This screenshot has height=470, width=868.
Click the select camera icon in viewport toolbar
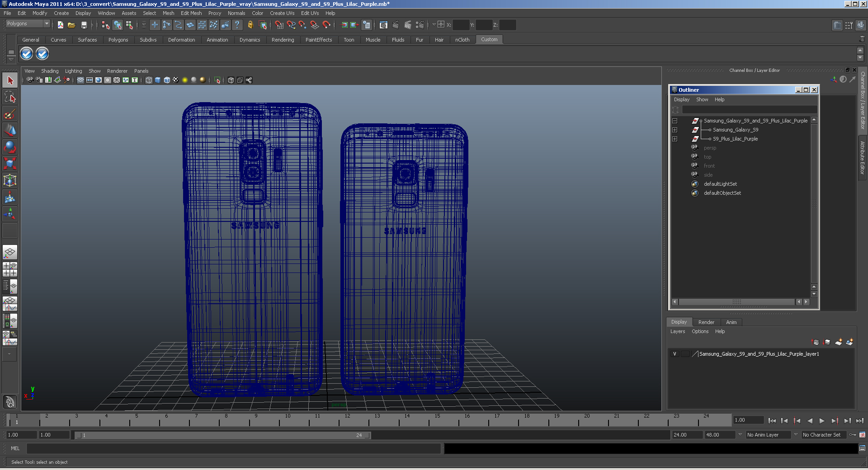(30, 80)
